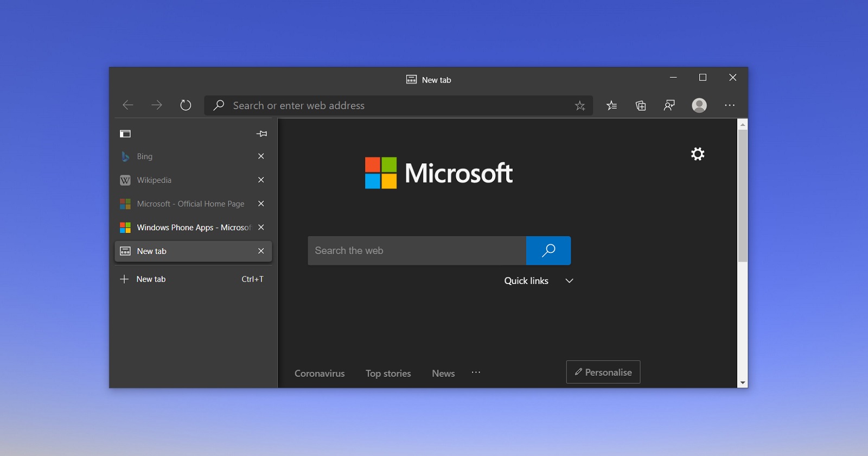Toggle the pin vertical tabs pane icon
868x456 pixels.
click(261, 134)
